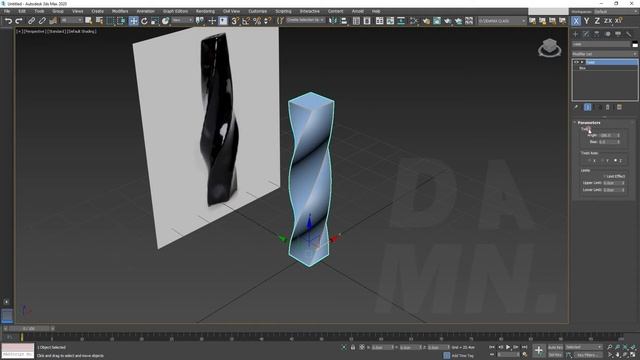
Task: Click the Auto Key button
Action: [x=555, y=347]
